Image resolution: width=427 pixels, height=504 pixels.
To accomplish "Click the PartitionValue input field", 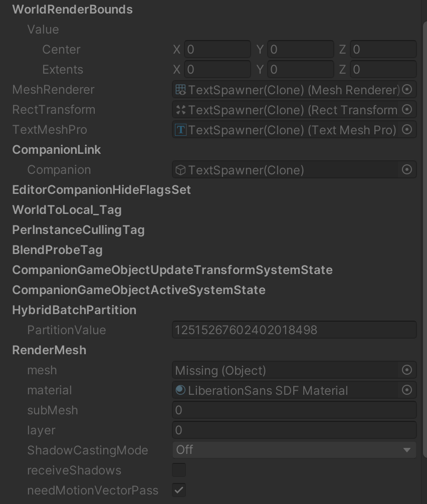I will coord(294,330).
